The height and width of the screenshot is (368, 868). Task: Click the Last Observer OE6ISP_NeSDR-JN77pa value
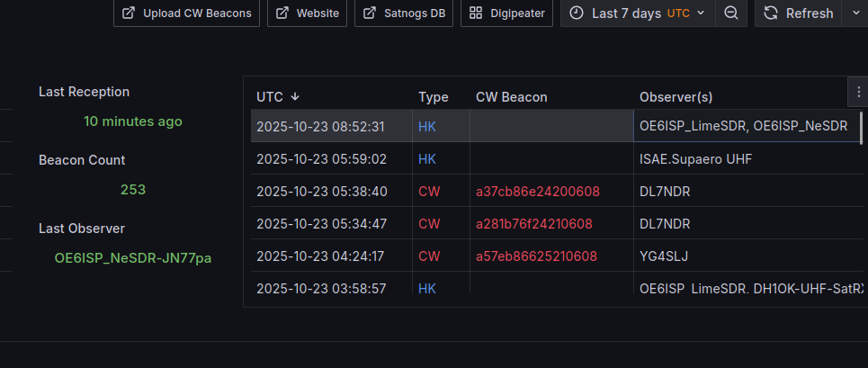[133, 258]
